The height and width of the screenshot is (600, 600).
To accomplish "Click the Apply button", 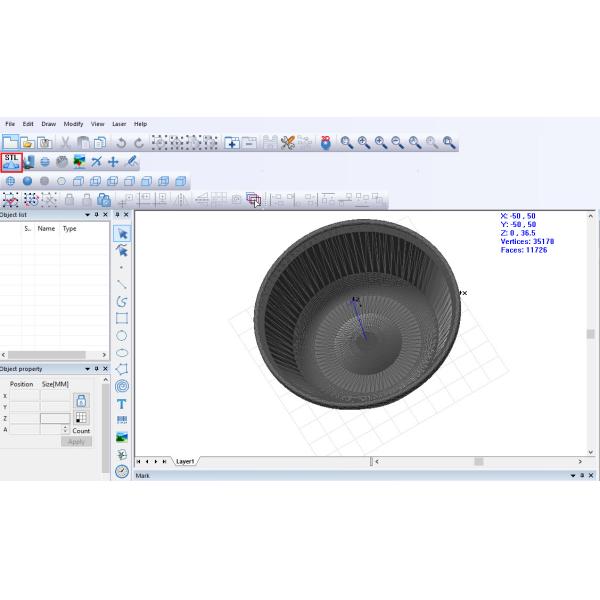I will [x=76, y=441].
